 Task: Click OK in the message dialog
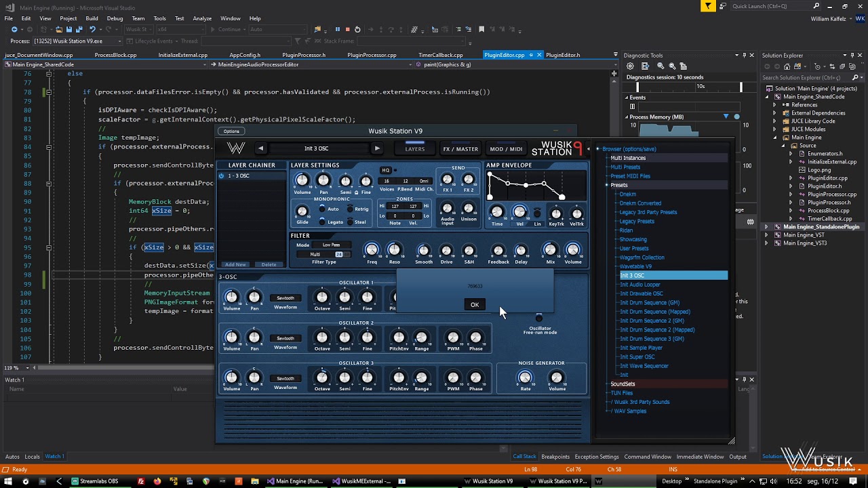click(x=475, y=304)
